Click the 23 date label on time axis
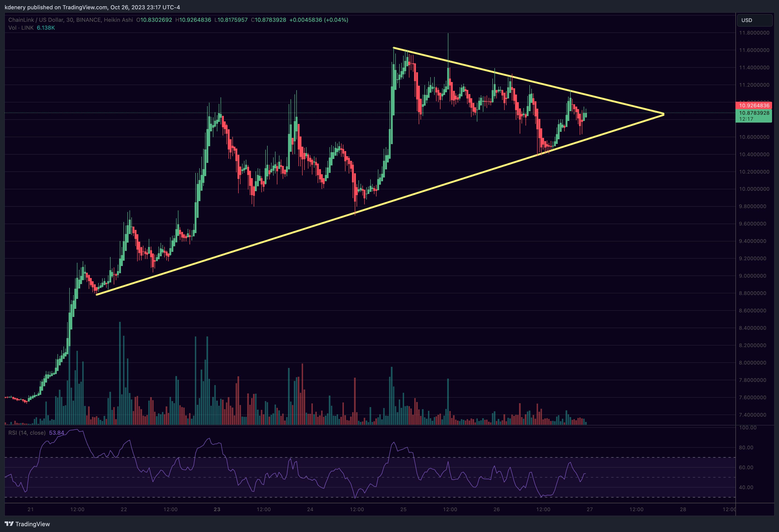Screen dimensions: 779x532 point(217,509)
